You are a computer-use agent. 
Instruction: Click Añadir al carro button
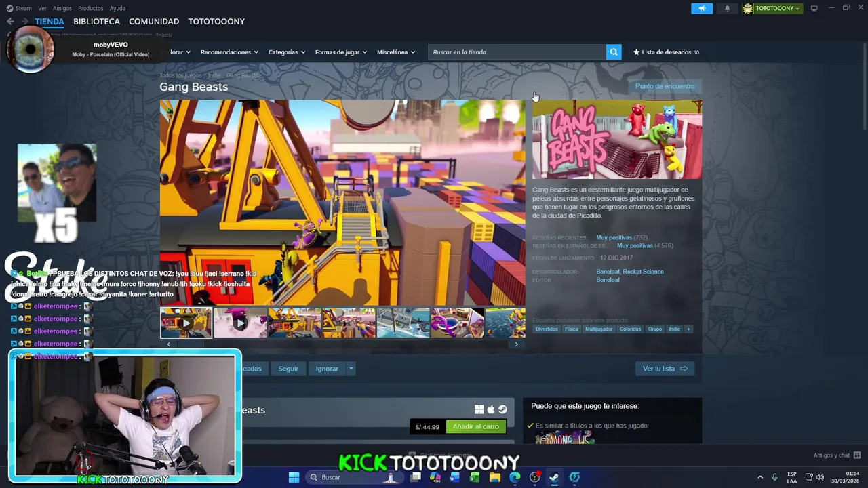475,426
